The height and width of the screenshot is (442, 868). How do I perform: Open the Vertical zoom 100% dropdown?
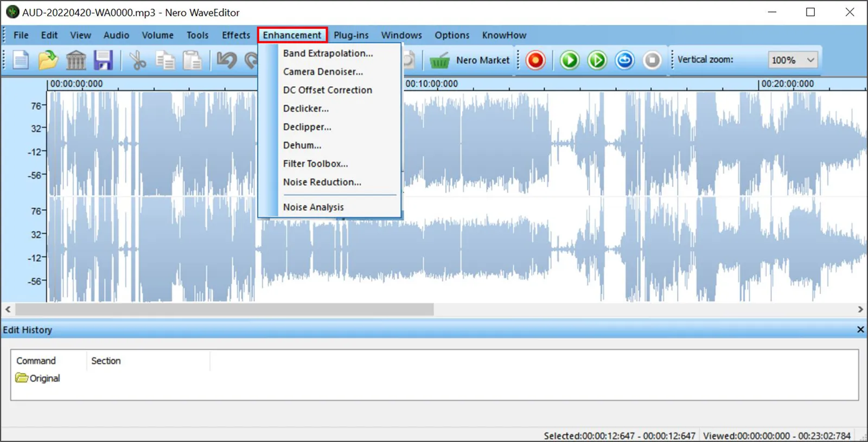point(793,60)
